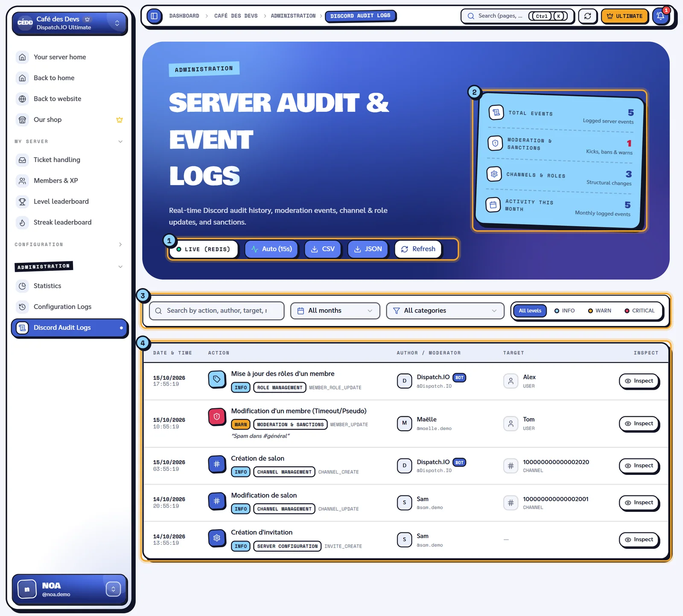Toggle the LIVE (REDIS) status pill

coord(203,249)
